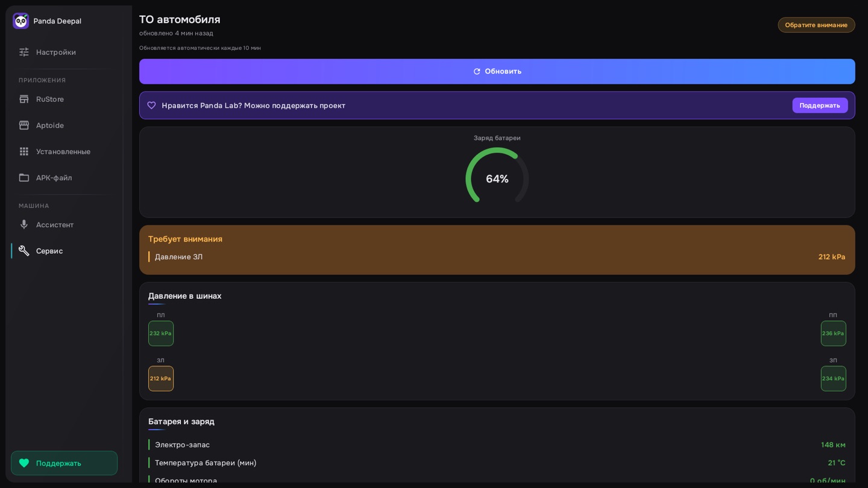Viewport: 868px width, 488px height.
Task: Click the Обратите внимание badge
Action: click(816, 25)
